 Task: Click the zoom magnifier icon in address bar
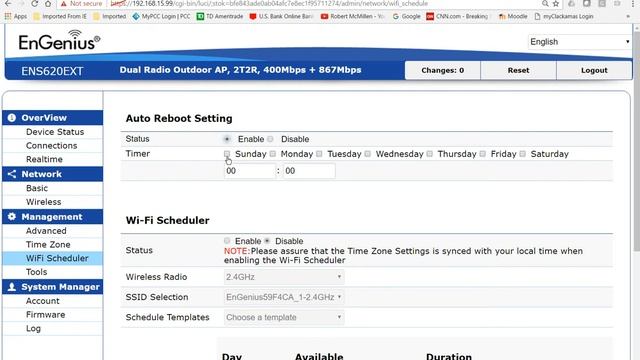coord(545,4)
